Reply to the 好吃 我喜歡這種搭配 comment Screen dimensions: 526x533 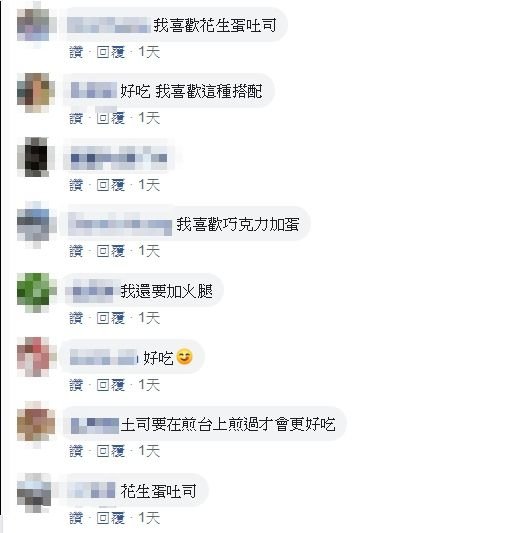[111, 118]
